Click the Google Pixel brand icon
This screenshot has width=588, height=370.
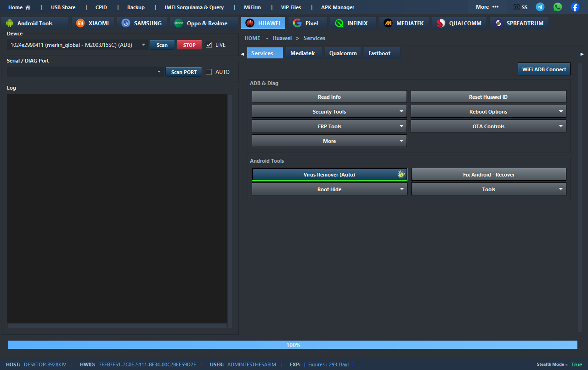click(x=297, y=23)
